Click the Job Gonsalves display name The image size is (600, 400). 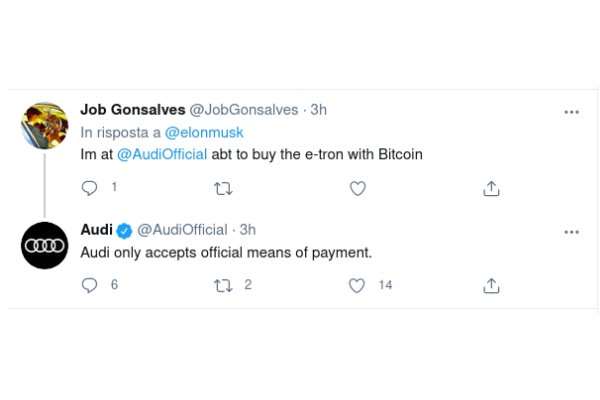131,110
